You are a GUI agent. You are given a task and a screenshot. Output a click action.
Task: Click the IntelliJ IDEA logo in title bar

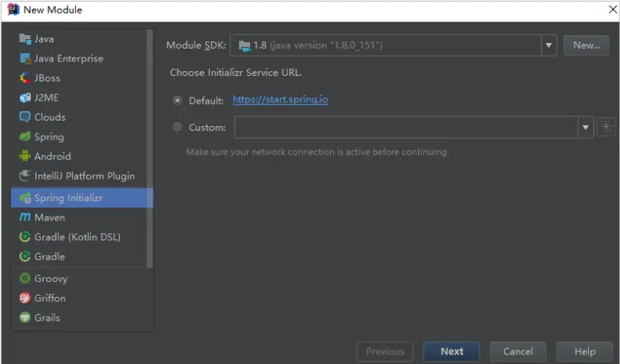(x=13, y=10)
